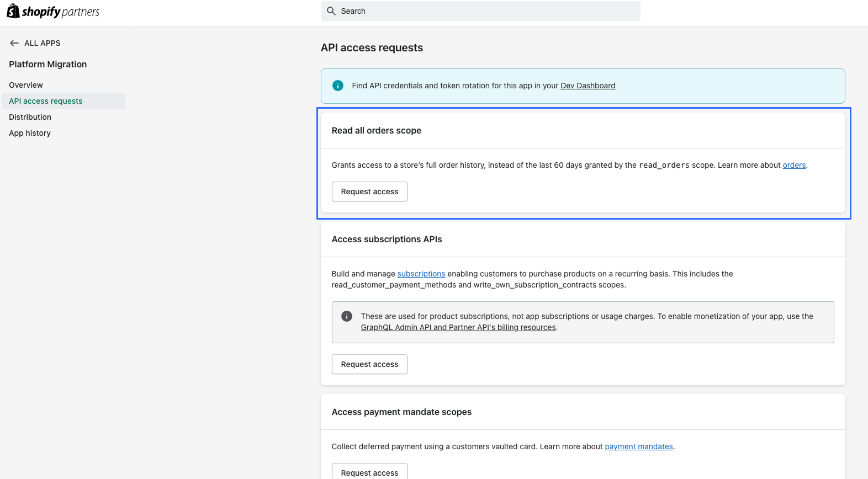Screen dimensions: 868x479
Task: Click the Shopify Partners logo
Action: point(53,11)
